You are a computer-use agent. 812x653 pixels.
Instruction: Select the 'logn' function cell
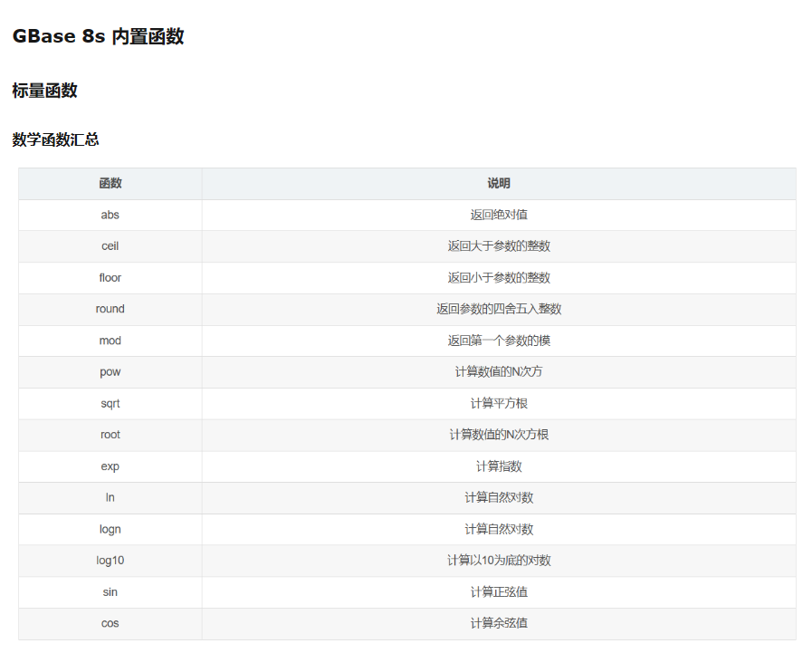click(x=110, y=529)
